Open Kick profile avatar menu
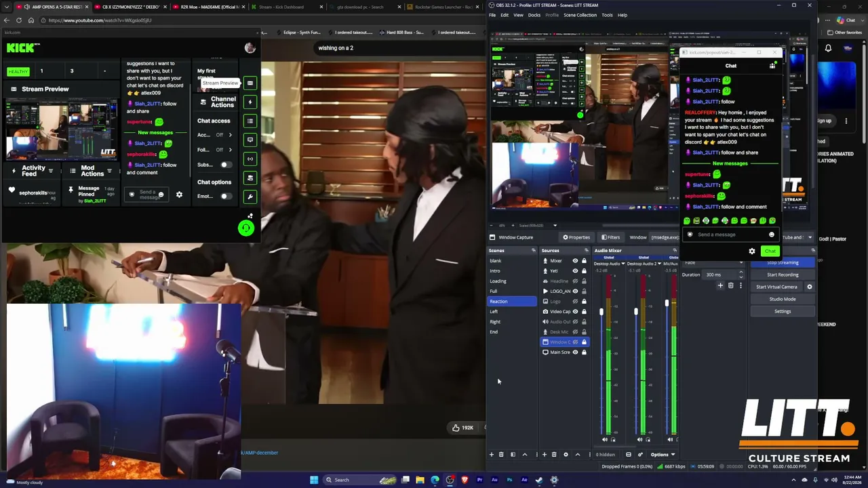 pyautogui.click(x=250, y=47)
